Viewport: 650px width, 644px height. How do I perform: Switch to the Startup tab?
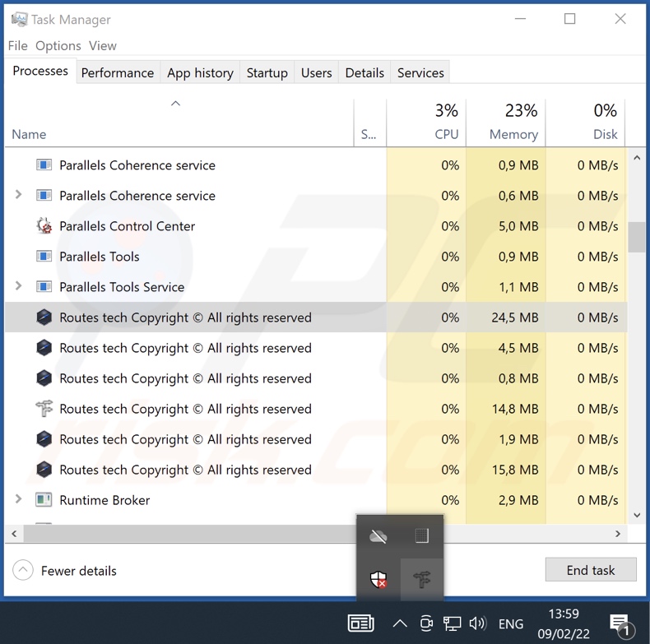pyautogui.click(x=267, y=72)
